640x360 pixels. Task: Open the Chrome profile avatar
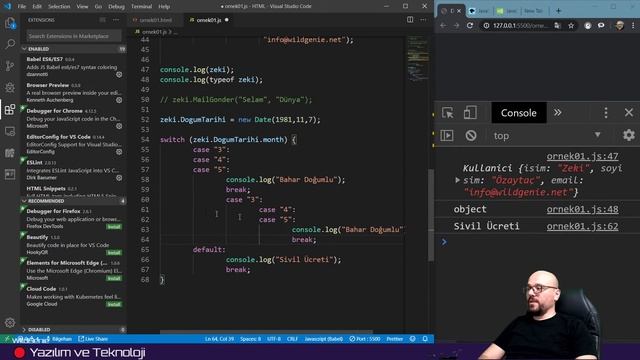tap(620, 25)
